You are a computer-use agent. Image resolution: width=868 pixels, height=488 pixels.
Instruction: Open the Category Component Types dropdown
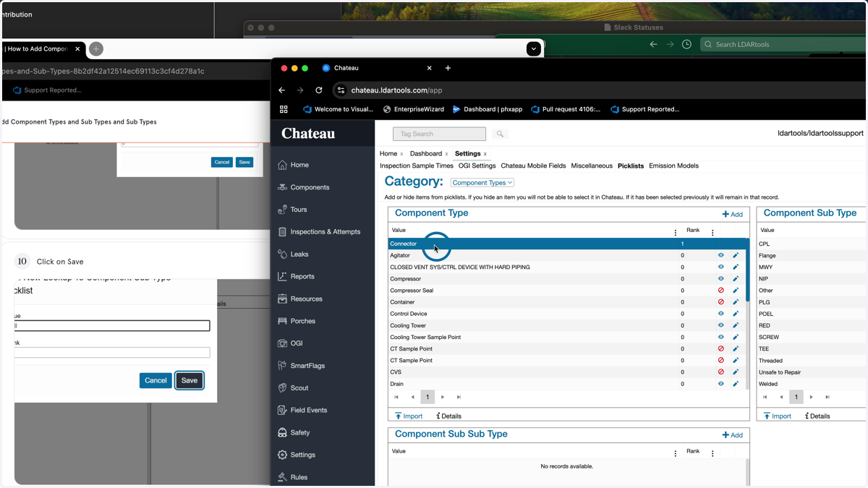(482, 183)
